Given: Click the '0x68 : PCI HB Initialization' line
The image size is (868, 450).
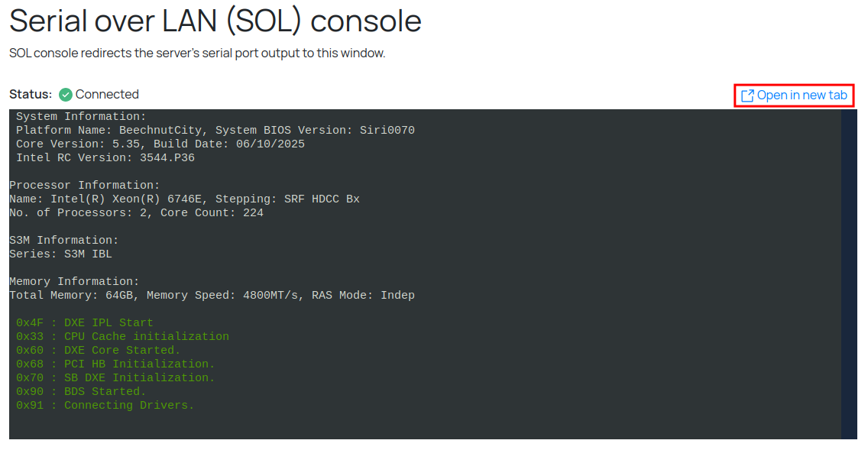Looking at the screenshot, I should coord(115,364).
